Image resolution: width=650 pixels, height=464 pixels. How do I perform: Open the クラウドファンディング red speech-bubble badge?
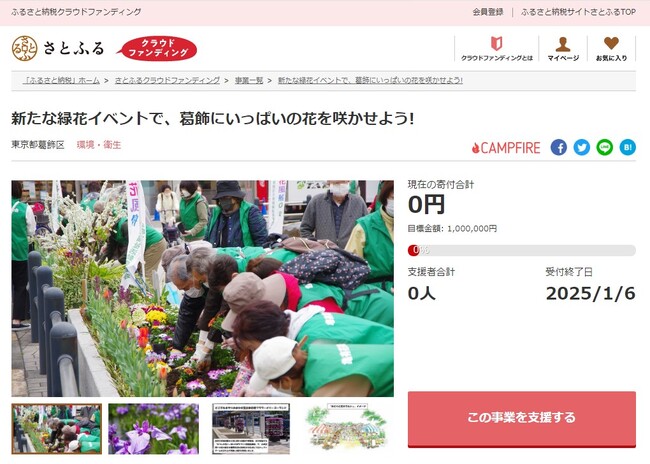[157, 48]
